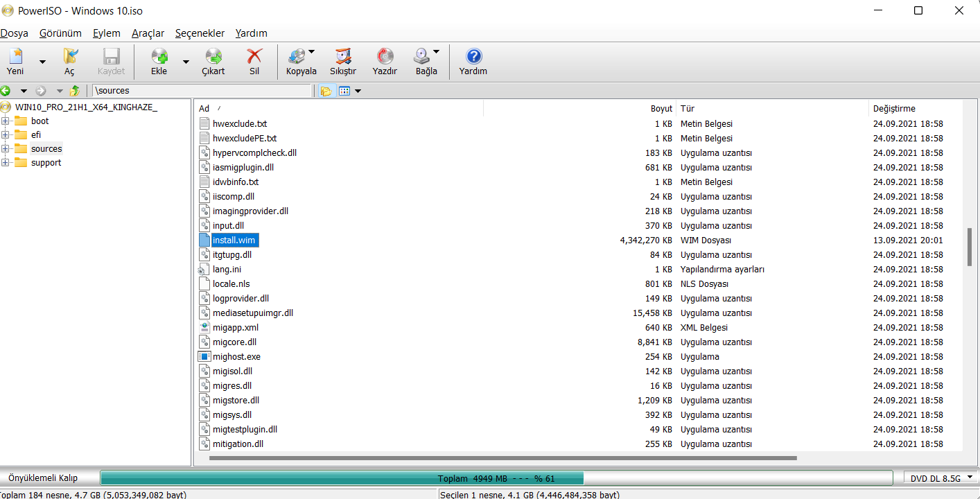Click the Çıkart (Extract) toolbar icon
The image size is (980, 499).
pos(213,57)
